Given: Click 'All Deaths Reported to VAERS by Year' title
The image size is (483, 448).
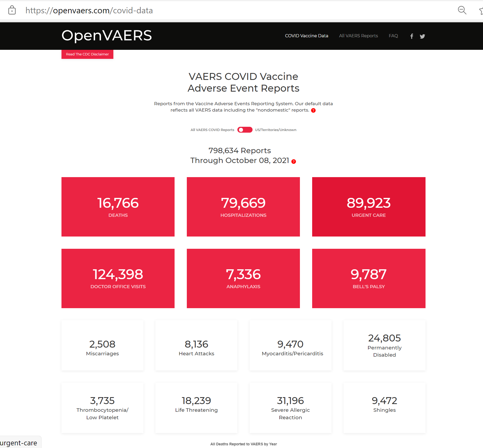Looking at the screenshot, I should tap(243, 444).
